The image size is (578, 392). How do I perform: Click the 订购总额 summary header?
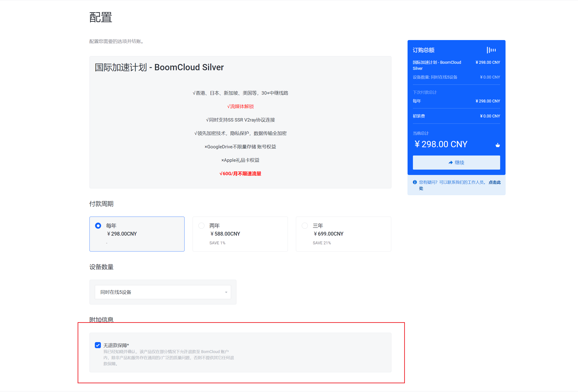click(x=423, y=50)
